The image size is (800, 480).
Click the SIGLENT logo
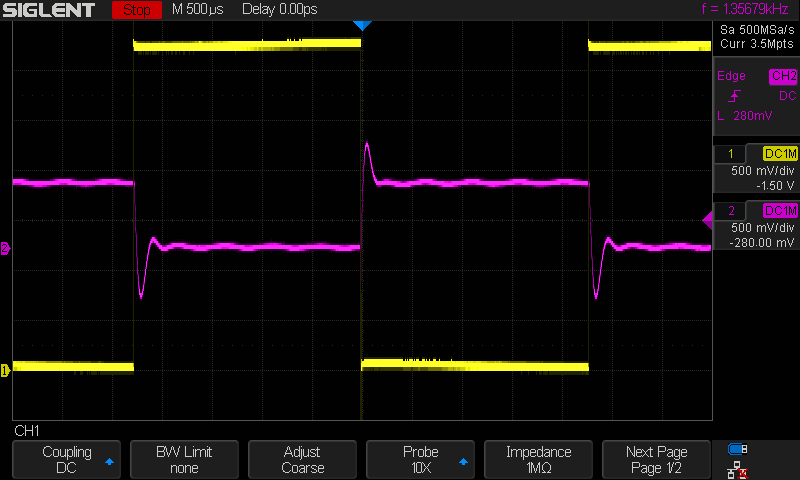tap(48, 10)
